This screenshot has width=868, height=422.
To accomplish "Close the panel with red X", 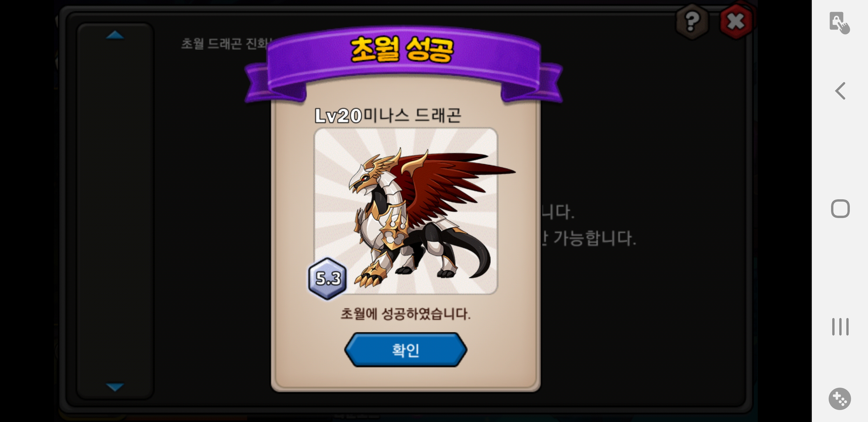I will click(x=736, y=22).
